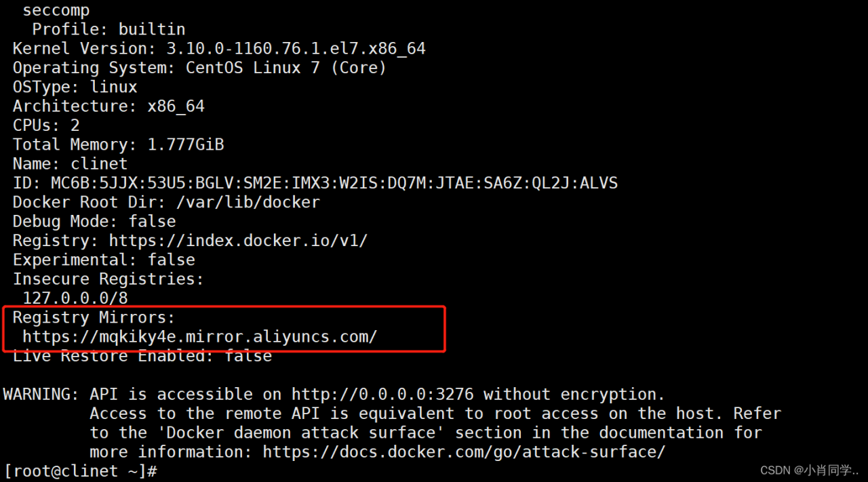Click the Docker ID string line

click(x=315, y=183)
